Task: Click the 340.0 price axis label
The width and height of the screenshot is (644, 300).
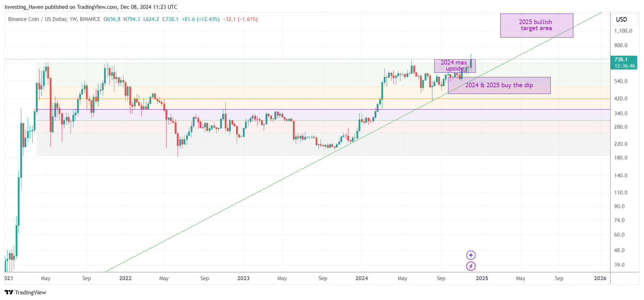Action: 621,113
